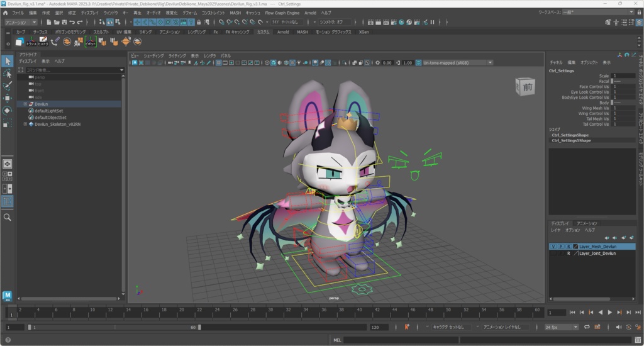
Task: Open the ファイル menu
Action: (18, 13)
